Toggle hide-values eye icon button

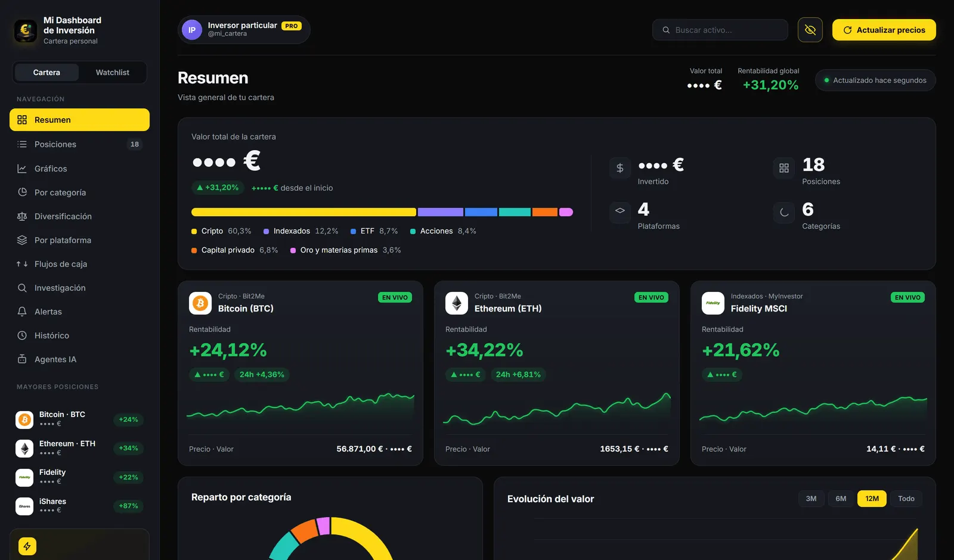coord(810,30)
